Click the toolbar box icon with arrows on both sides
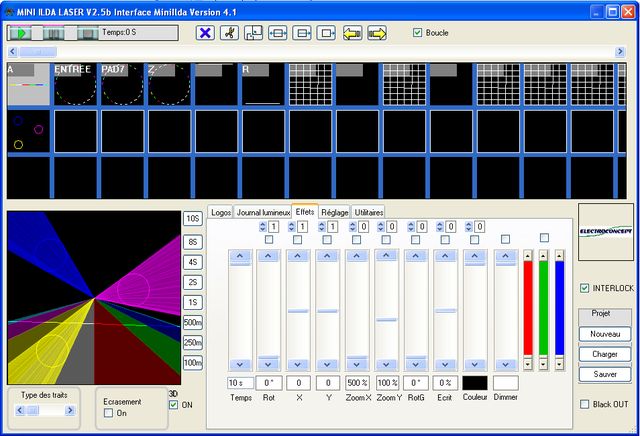The height and width of the screenshot is (436, 640). point(278,33)
